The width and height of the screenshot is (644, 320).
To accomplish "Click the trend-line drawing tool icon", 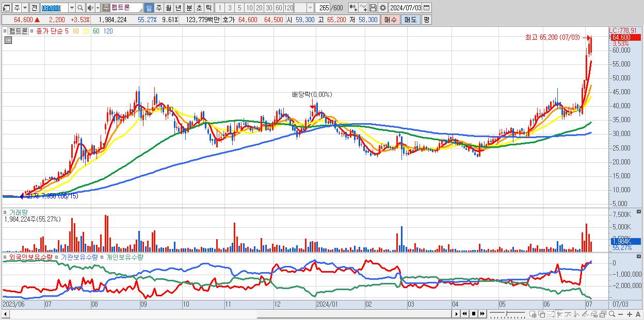I will [568, 314].
